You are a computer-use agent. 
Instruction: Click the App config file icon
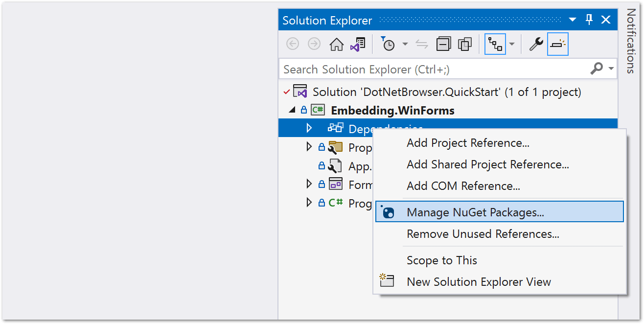click(335, 165)
